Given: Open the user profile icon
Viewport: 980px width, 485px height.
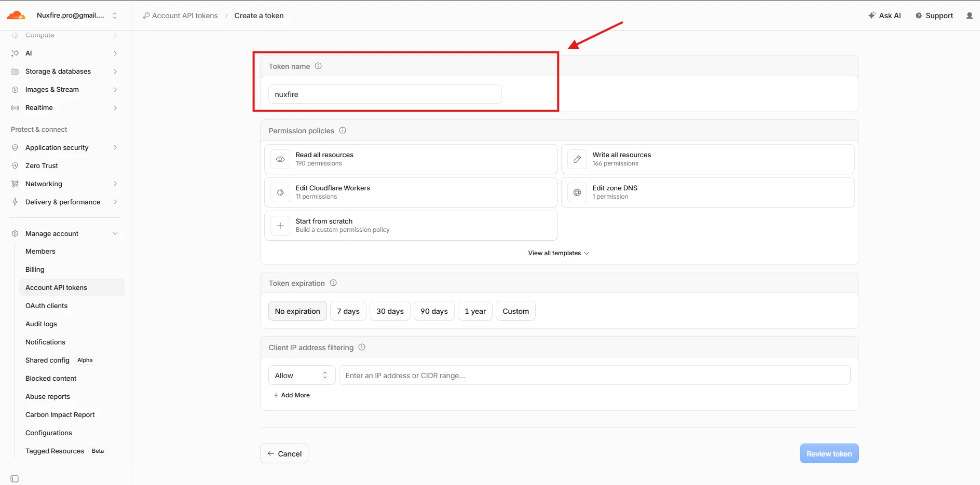Looking at the screenshot, I should 970,16.
